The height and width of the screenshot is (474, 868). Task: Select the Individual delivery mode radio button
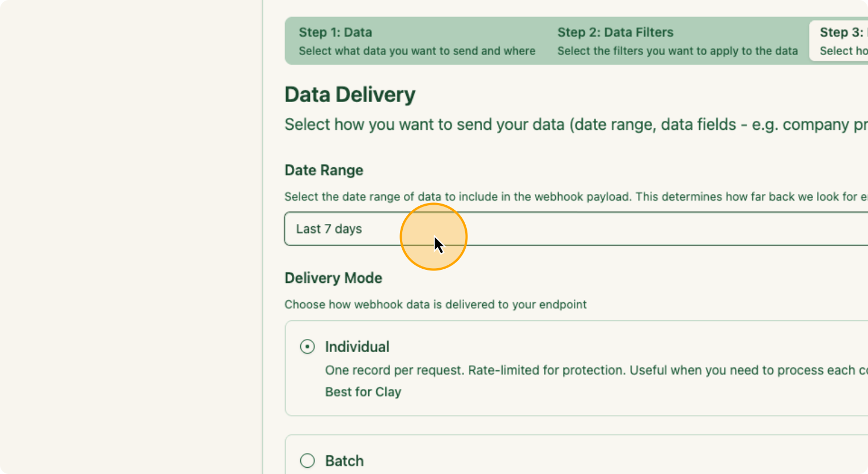tap(307, 346)
